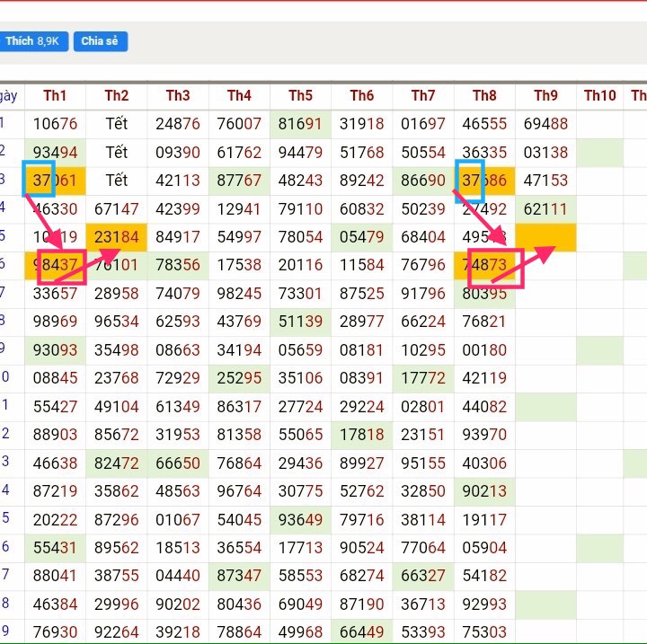Click the Th5 column header
The width and height of the screenshot is (647, 644).
[x=300, y=95]
